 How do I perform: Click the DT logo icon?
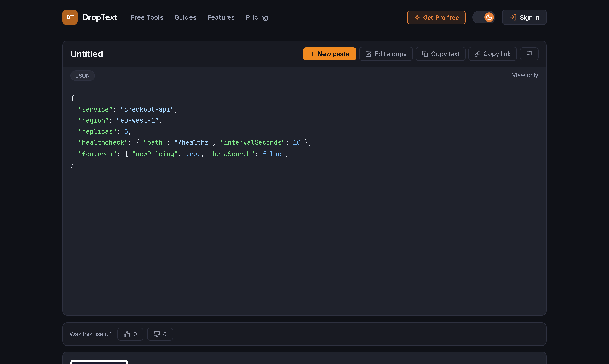(70, 17)
